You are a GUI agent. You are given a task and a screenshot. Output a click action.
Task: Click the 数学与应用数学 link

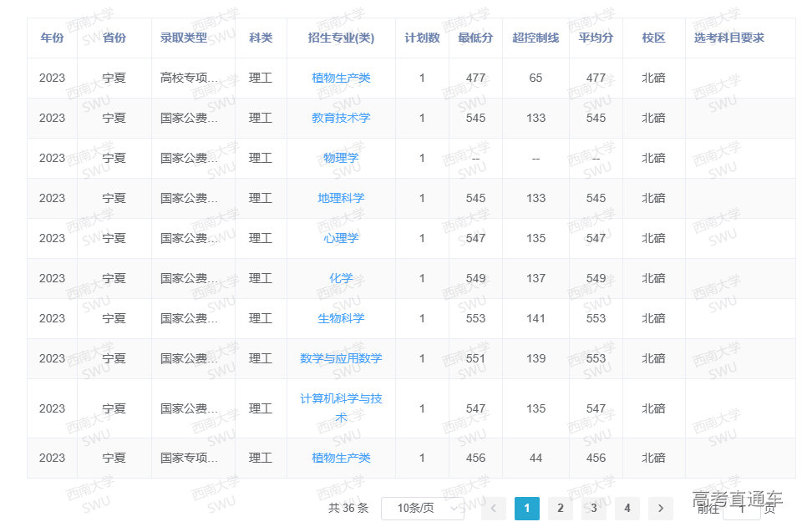341,358
